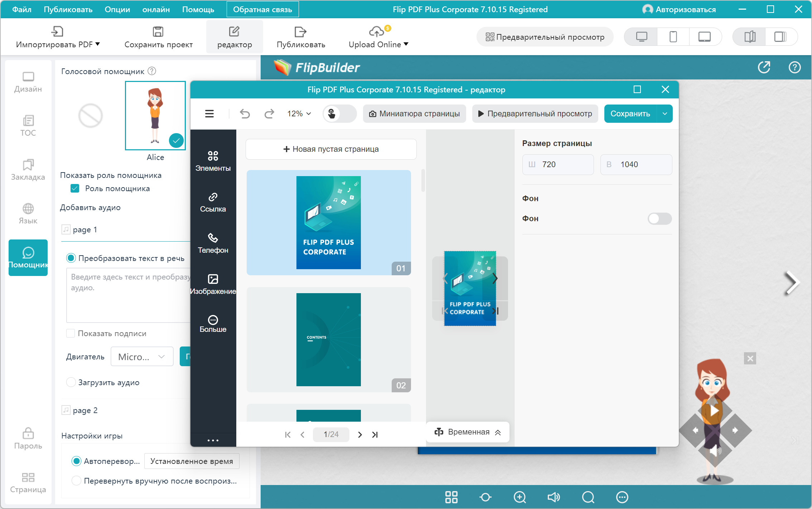The image size is (812, 509).
Task: Open the hamburger menu in editor
Action: tap(209, 114)
